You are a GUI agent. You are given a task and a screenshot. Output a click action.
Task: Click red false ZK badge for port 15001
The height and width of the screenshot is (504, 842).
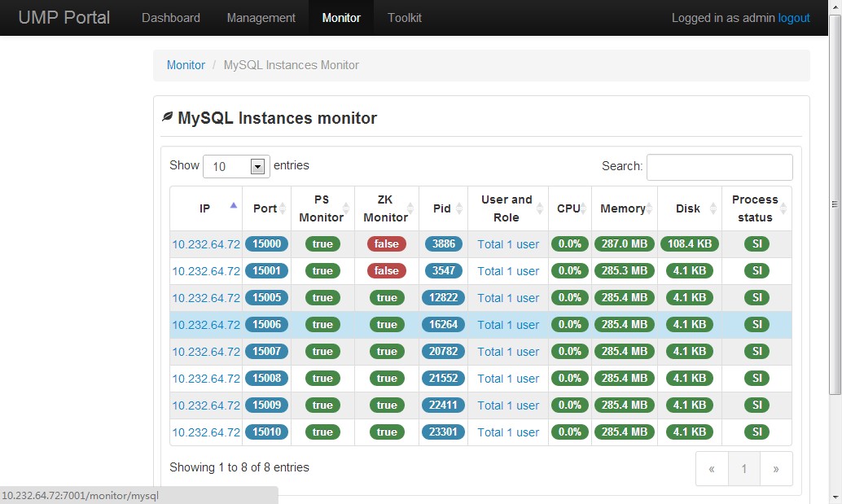click(x=387, y=270)
